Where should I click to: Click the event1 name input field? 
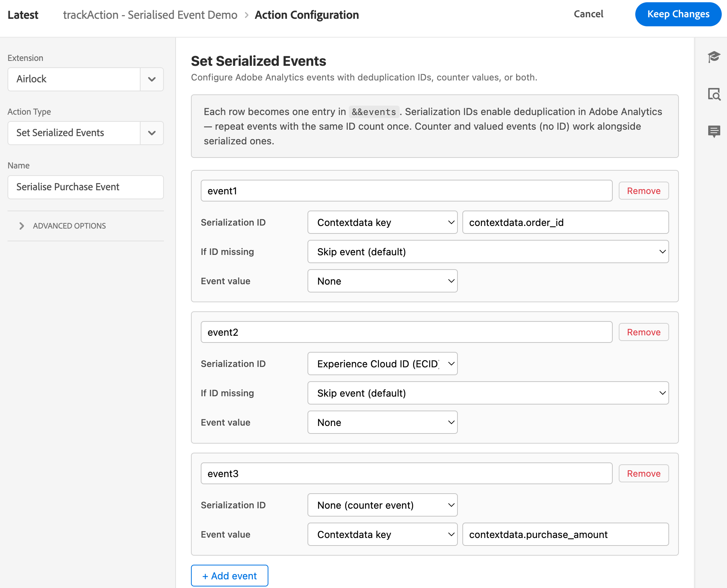pos(406,191)
